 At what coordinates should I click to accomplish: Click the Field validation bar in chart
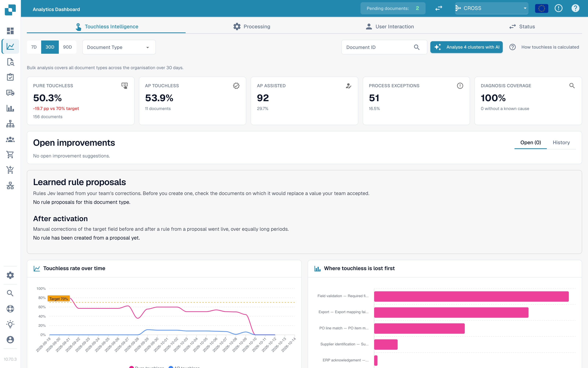coord(471,296)
